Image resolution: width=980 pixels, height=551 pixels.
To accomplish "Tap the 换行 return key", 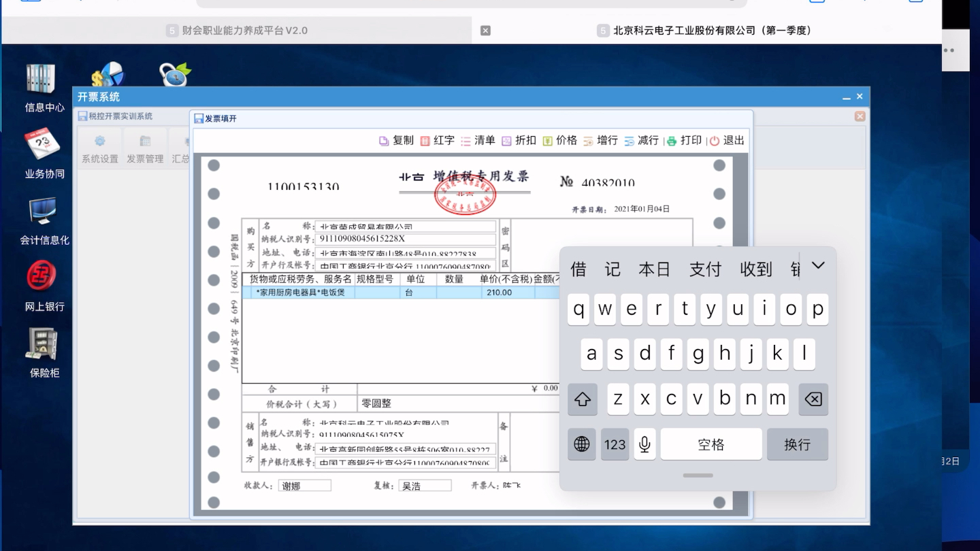I will pyautogui.click(x=798, y=444).
